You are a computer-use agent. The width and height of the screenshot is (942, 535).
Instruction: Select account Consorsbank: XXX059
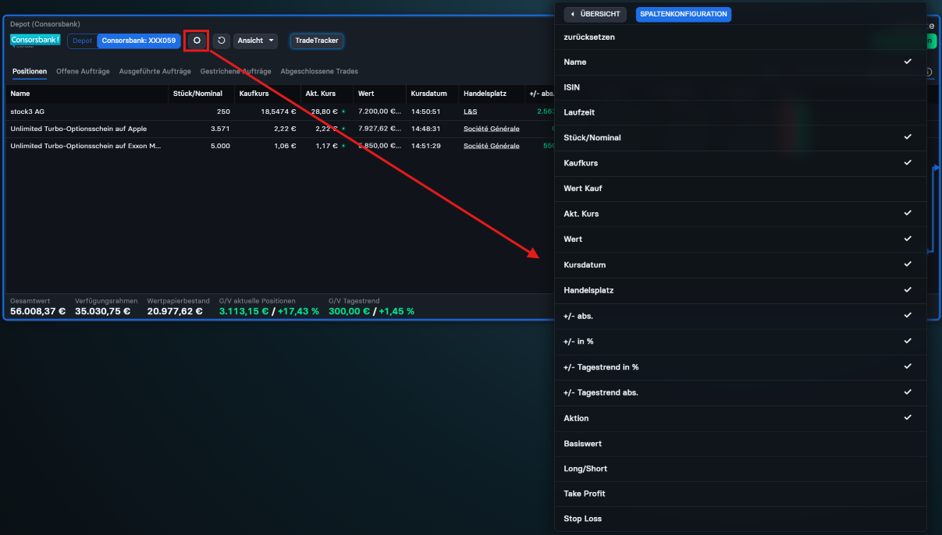click(x=139, y=40)
